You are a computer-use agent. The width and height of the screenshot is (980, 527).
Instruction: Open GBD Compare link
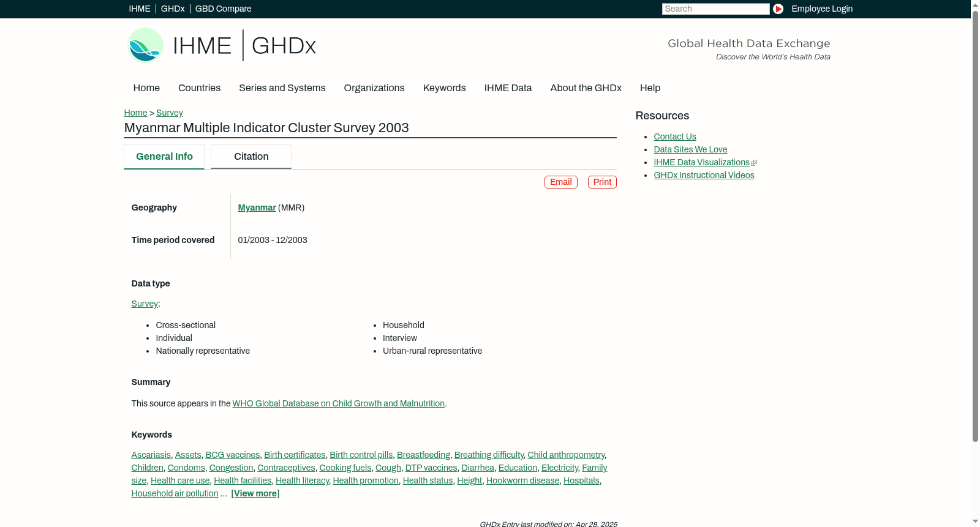pyautogui.click(x=224, y=9)
